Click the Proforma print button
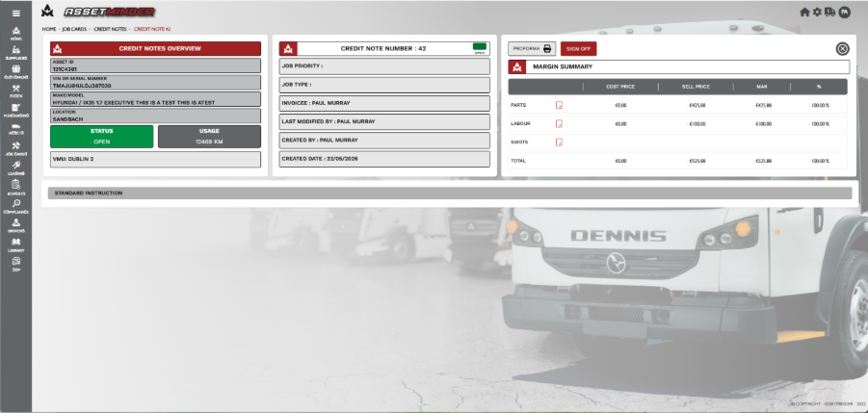Screen dimensions: 868x413 pyautogui.click(x=532, y=49)
